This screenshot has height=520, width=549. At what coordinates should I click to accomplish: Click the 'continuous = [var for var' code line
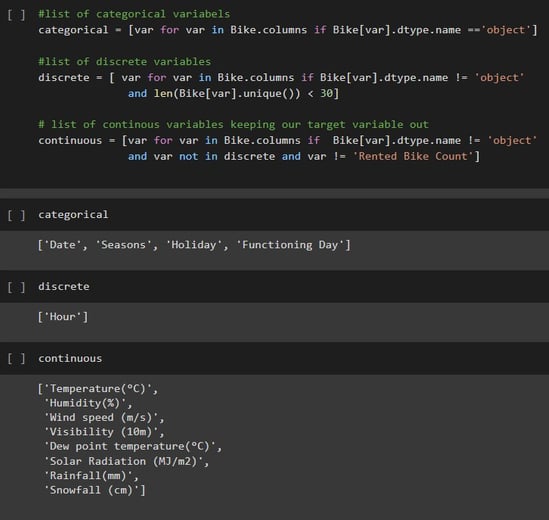tap(287, 140)
